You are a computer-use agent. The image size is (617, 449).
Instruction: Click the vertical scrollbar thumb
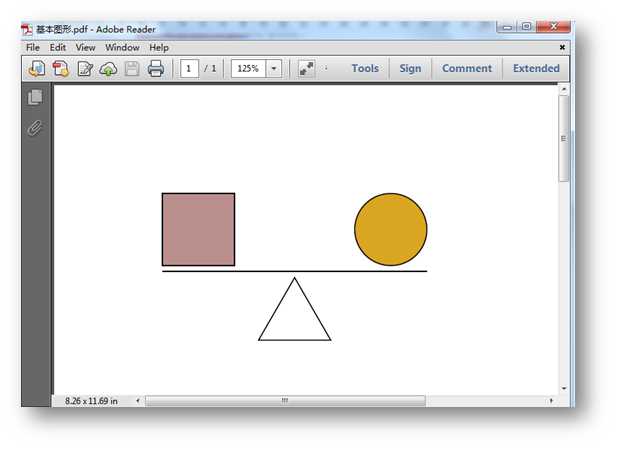[563, 139]
